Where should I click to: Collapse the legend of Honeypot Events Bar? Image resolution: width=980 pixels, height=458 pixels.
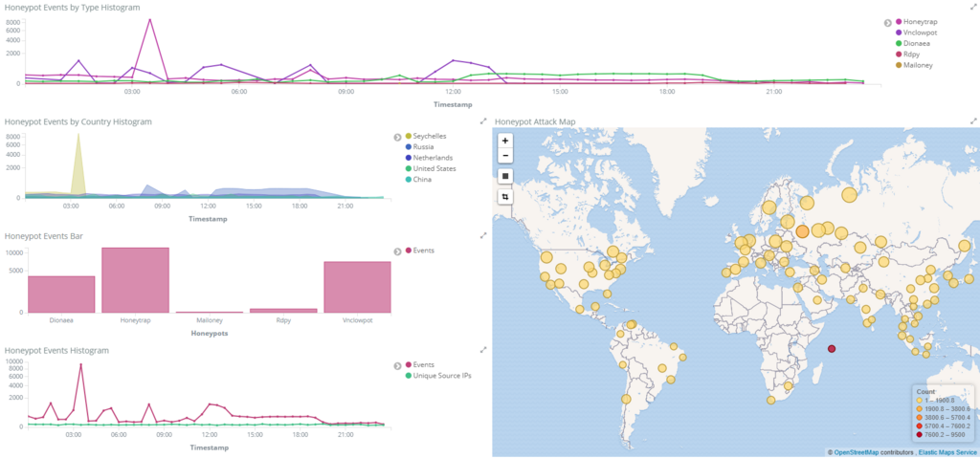[x=397, y=251]
